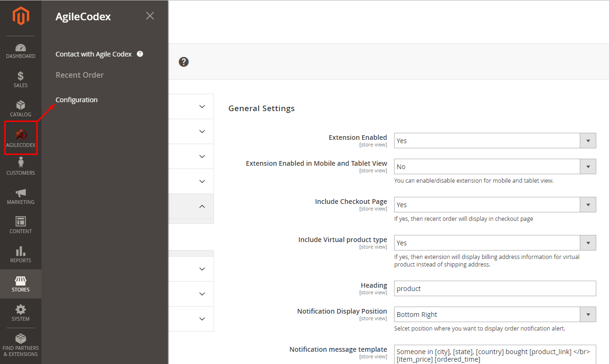Expand second chevron in lower config group
This screenshot has height=364, width=609.
(x=202, y=294)
